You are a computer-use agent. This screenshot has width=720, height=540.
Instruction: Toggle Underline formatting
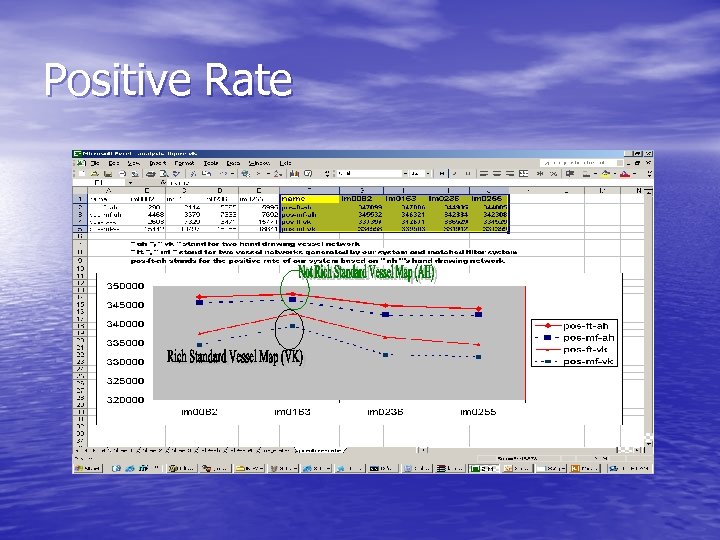click(468, 174)
